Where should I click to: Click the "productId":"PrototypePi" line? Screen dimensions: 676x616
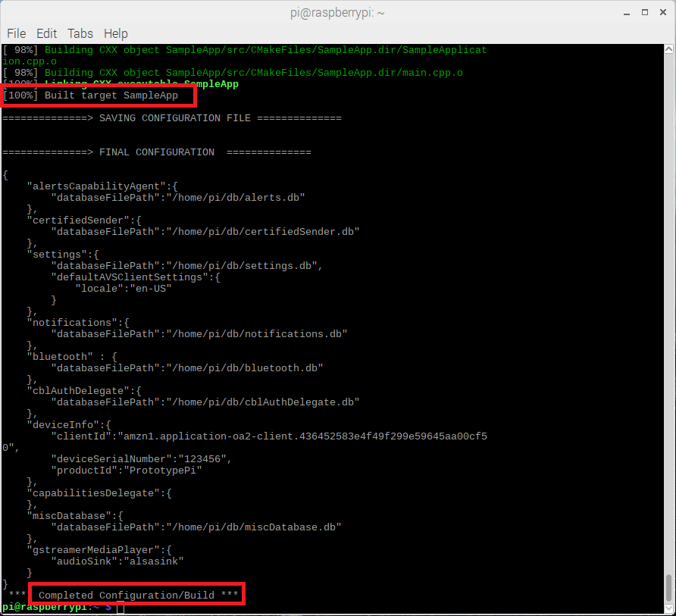[127, 471]
